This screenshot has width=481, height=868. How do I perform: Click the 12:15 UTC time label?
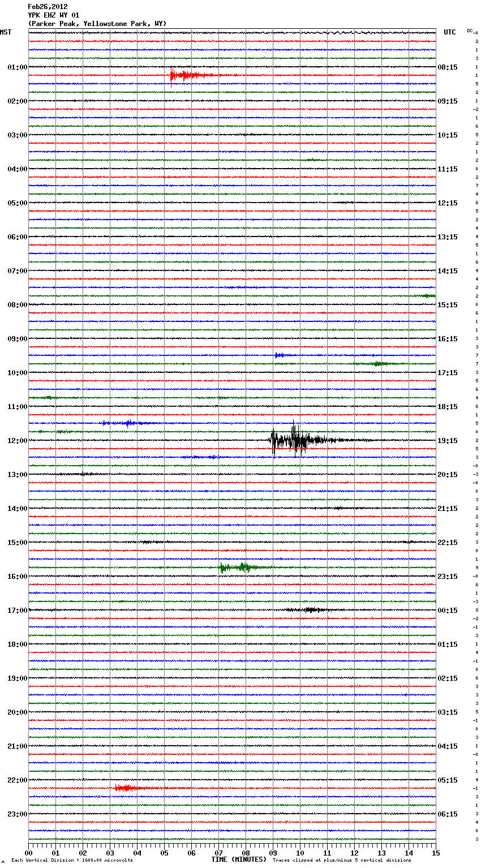[448, 203]
